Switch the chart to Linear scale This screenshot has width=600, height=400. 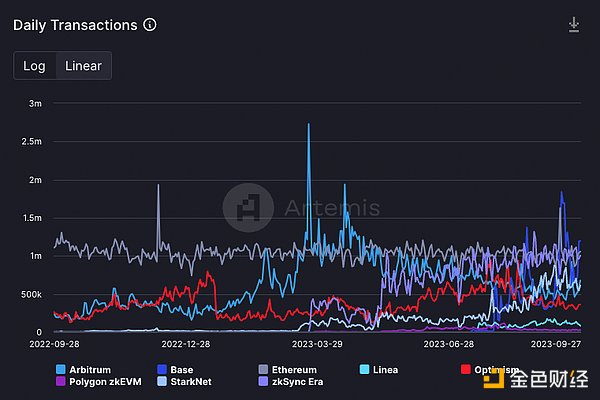coord(83,66)
